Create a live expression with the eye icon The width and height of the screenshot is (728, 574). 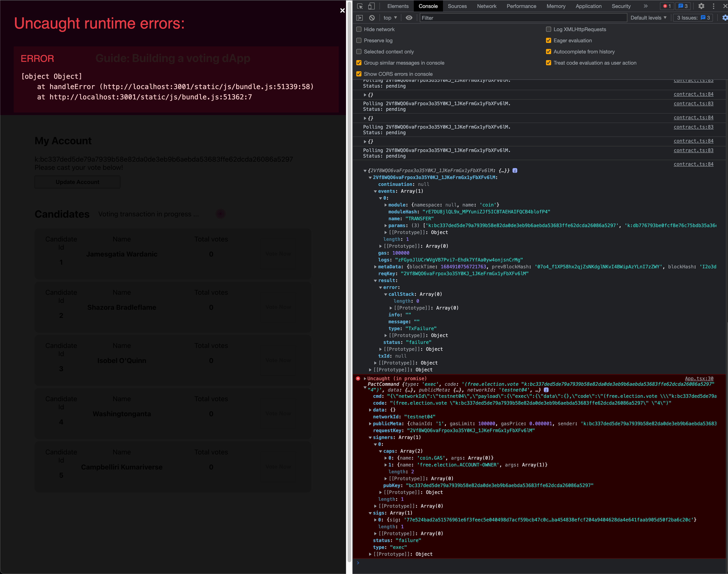coord(409,18)
